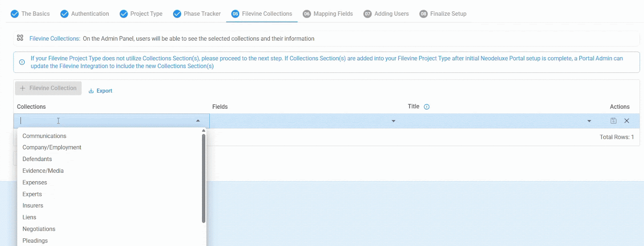Click the Filevine Collections: heading link
This screenshot has width=644, height=246.
click(x=55, y=39)
